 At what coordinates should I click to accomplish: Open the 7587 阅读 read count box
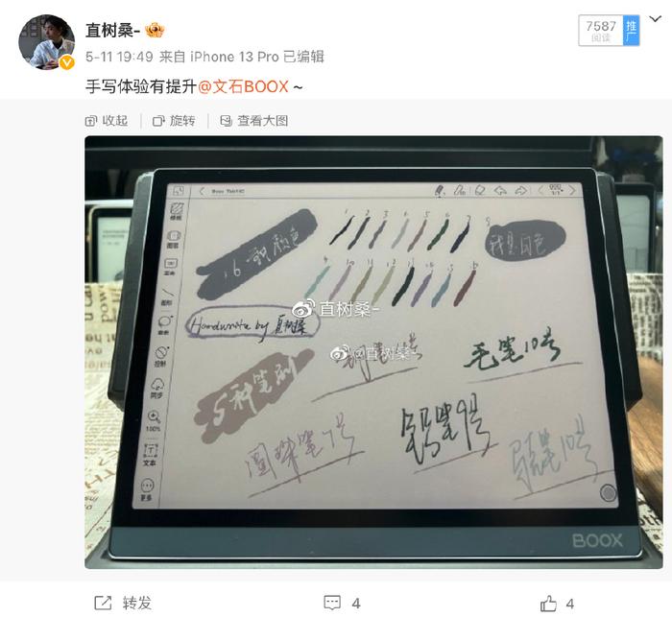coord(601,31)
